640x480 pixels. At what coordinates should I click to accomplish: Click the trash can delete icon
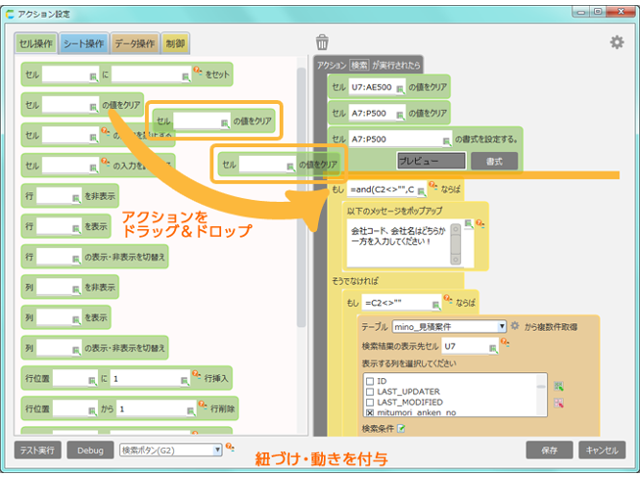click(322, 42)
